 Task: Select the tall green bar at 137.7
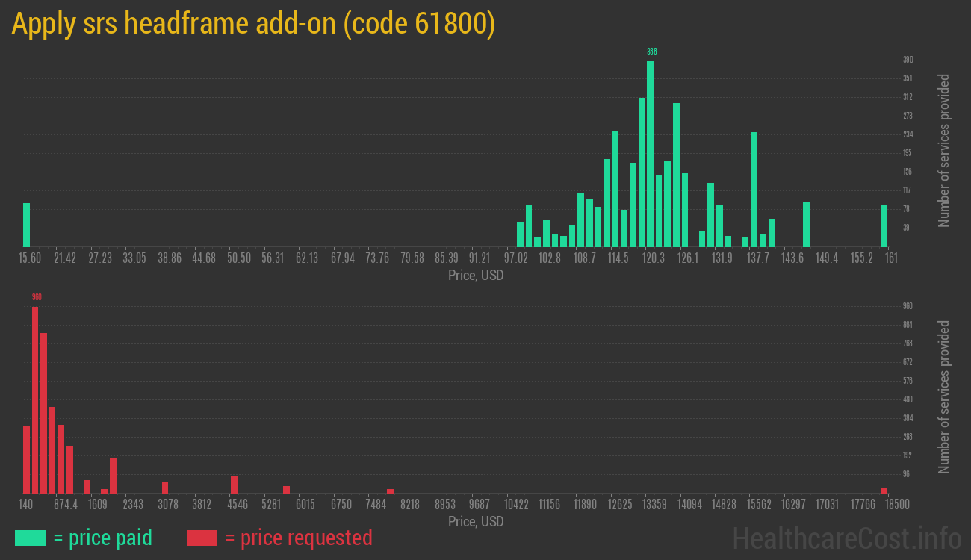[x=754, y=189]
